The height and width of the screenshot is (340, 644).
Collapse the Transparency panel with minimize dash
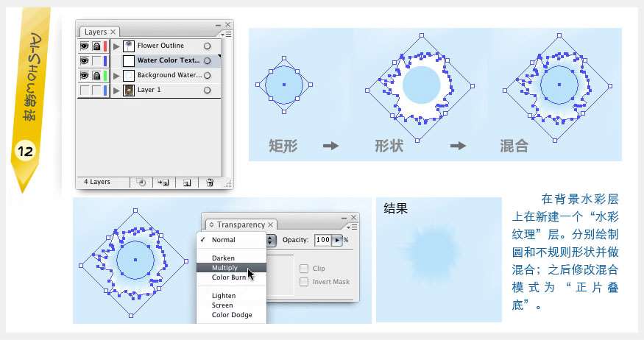344,218
